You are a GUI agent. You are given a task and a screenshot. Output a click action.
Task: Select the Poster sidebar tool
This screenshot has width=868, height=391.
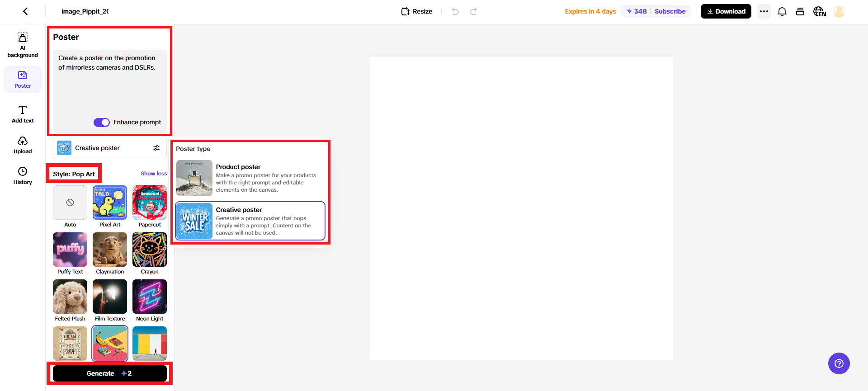tap(23, 80)
